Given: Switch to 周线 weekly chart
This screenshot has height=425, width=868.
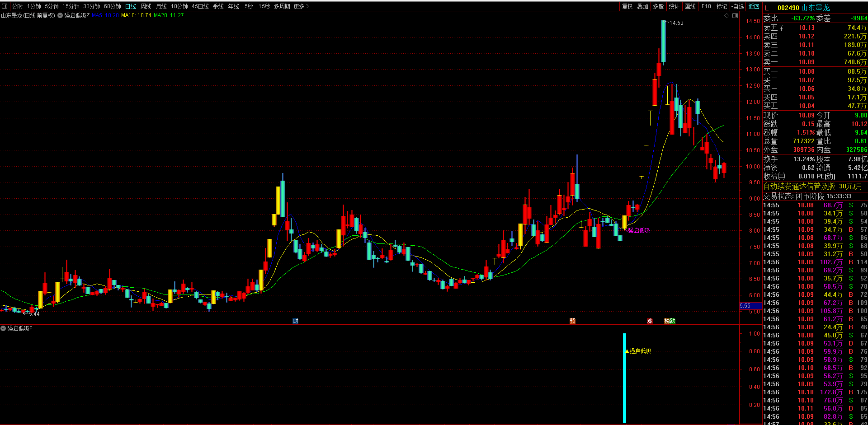Looking at the screenshot, I should [146, 6].
